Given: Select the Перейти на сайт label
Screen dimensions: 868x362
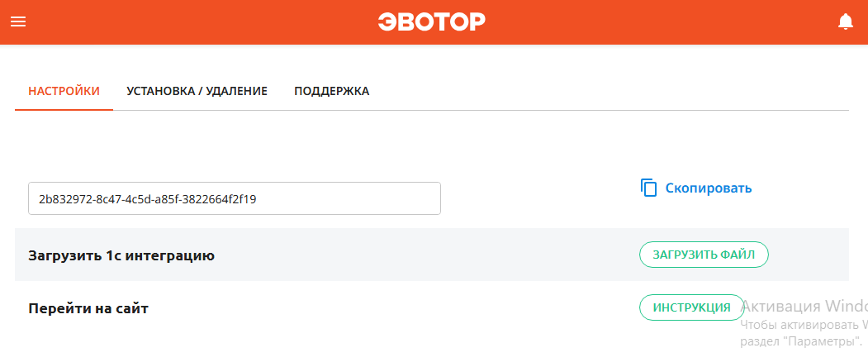Looking at the screenshot, I should 88,308.
